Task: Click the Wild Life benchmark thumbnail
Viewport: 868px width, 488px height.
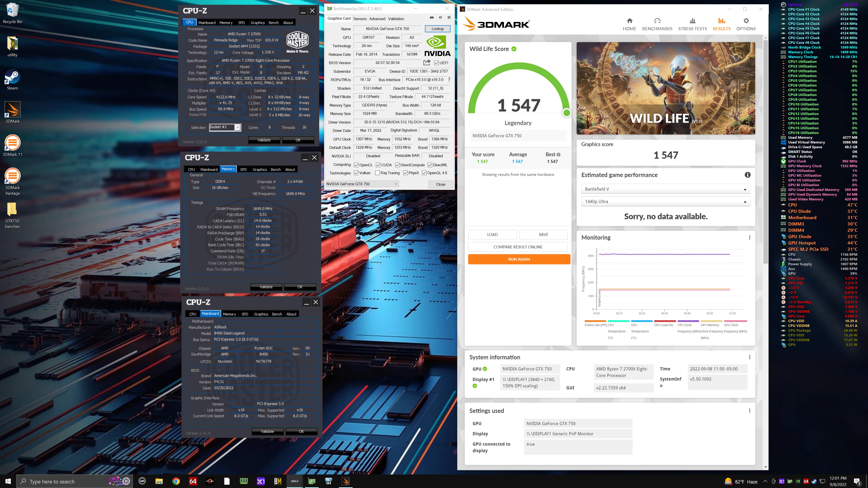Action: (x=665, y=88)
